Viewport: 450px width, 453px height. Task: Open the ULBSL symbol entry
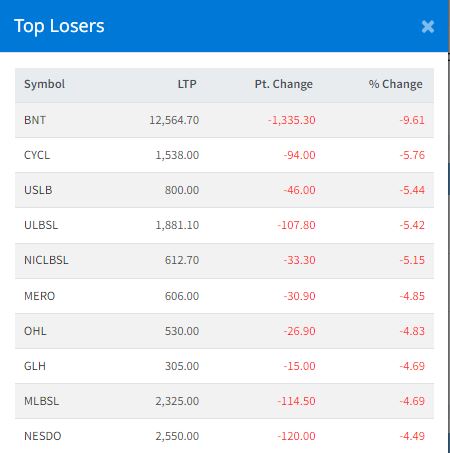tap(41, 225)
